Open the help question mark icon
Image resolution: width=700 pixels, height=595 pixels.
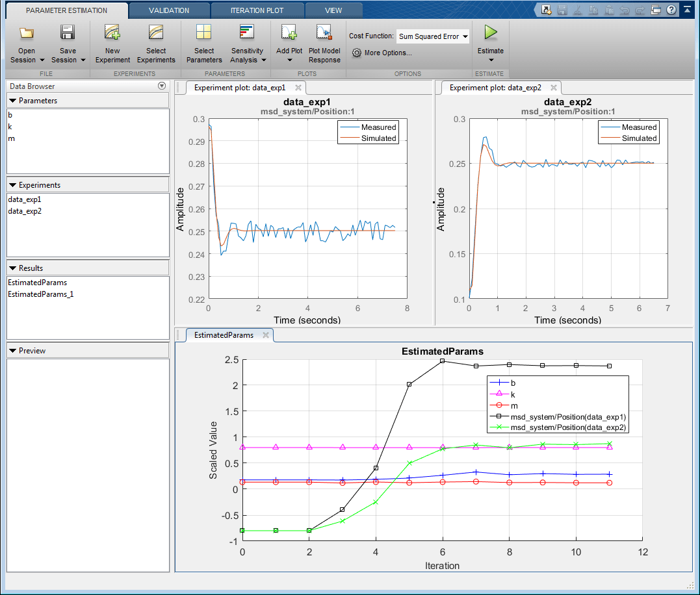click(671, 10)
